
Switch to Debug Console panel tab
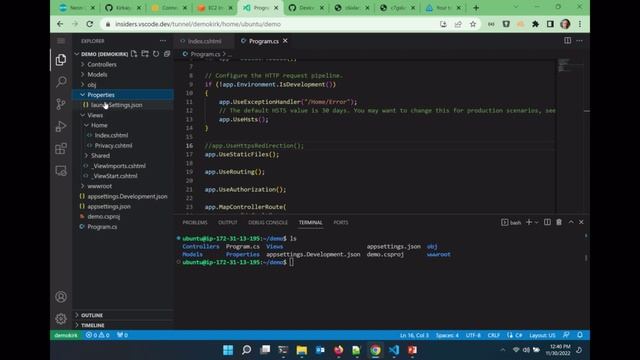268,222
